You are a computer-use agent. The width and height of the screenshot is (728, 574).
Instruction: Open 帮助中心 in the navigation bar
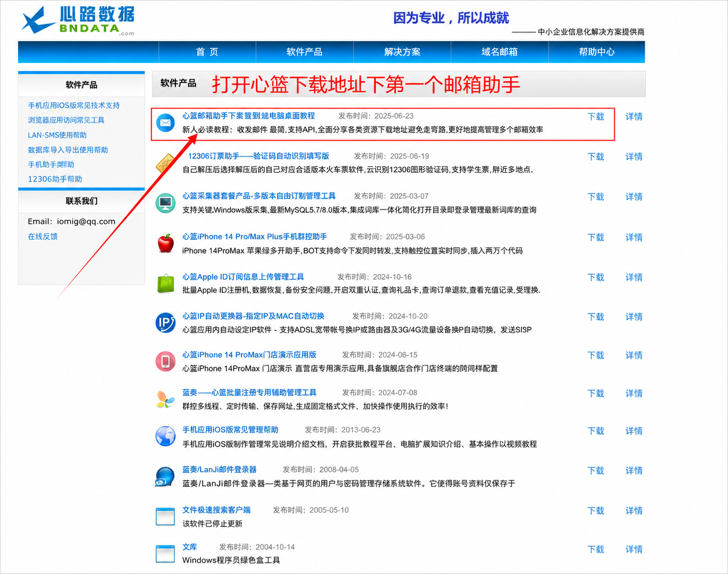pyautogui.click(x=597, y=52)
